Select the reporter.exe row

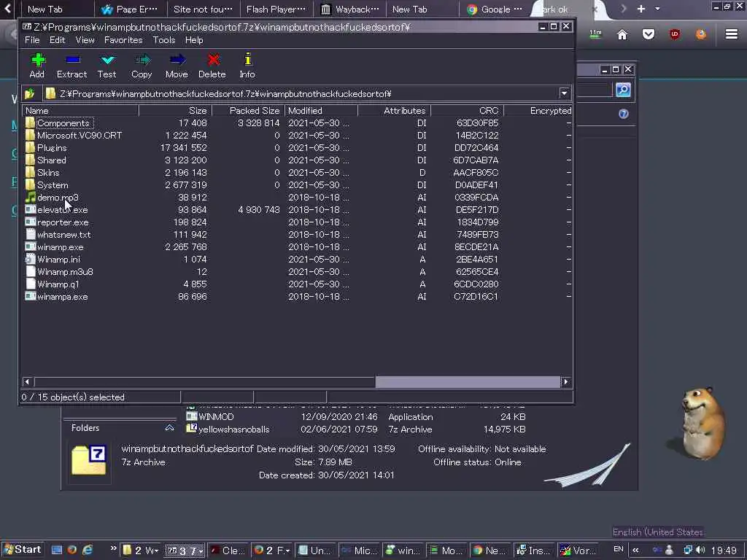[298, 222]
